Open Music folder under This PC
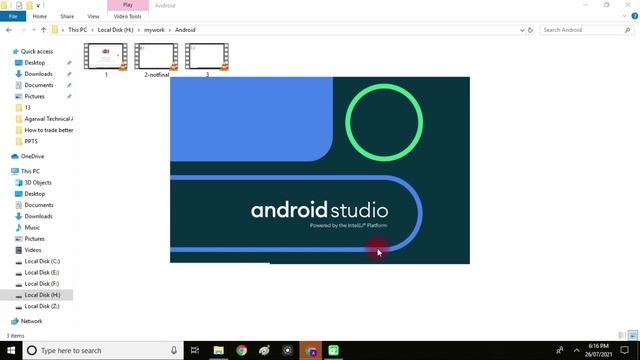The height and width of the screenshot is (360, 640). pos(32,227)
